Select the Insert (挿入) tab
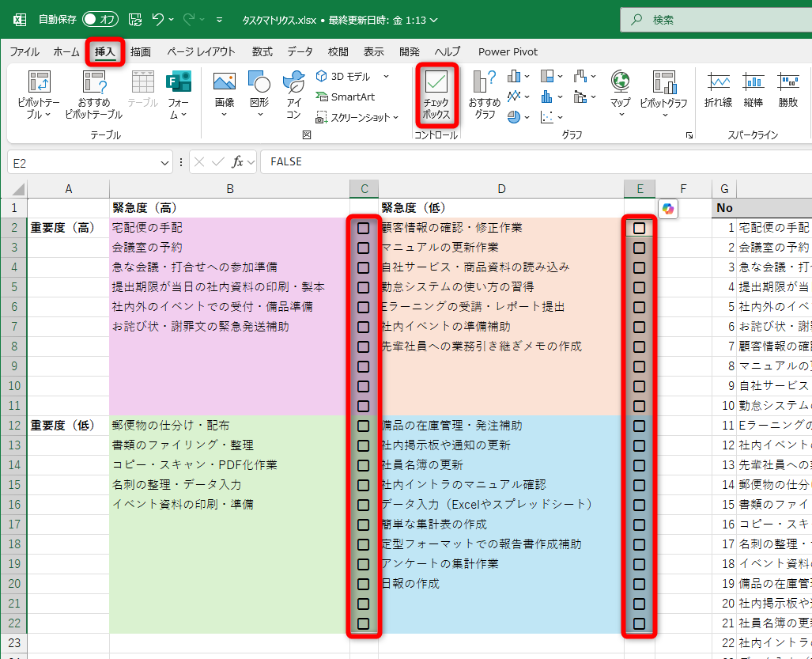 [105, 51]
